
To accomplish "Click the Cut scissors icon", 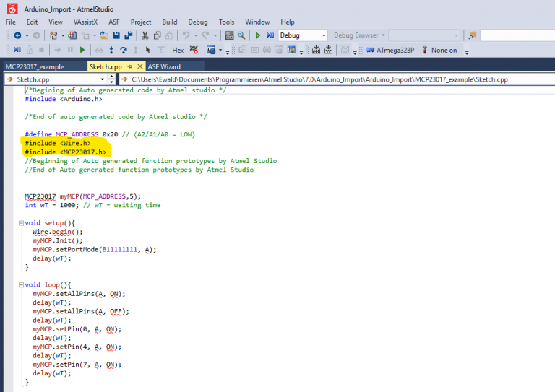I will click(145, 35).
